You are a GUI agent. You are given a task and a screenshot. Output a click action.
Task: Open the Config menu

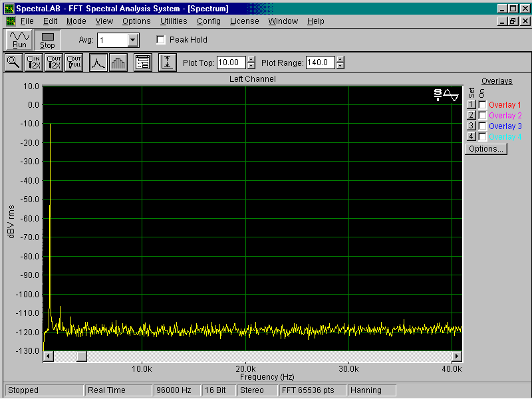pyautogui.click(x=209, y=21)
